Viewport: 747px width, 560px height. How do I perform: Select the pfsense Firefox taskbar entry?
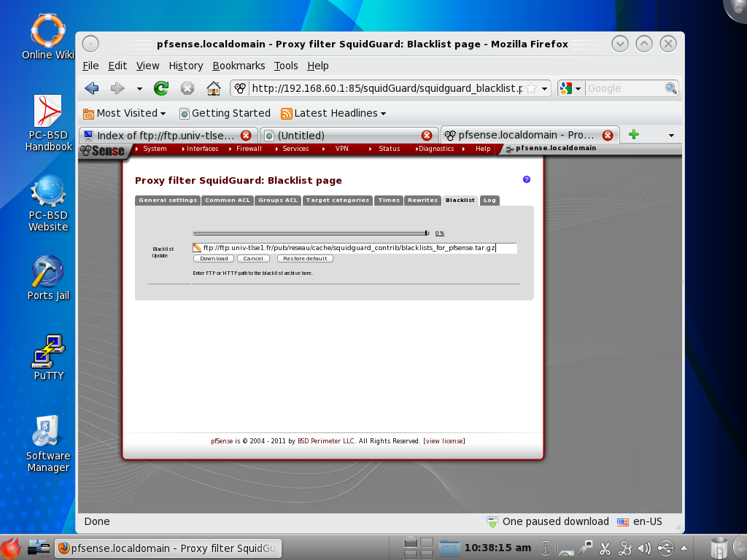point(169,548)
